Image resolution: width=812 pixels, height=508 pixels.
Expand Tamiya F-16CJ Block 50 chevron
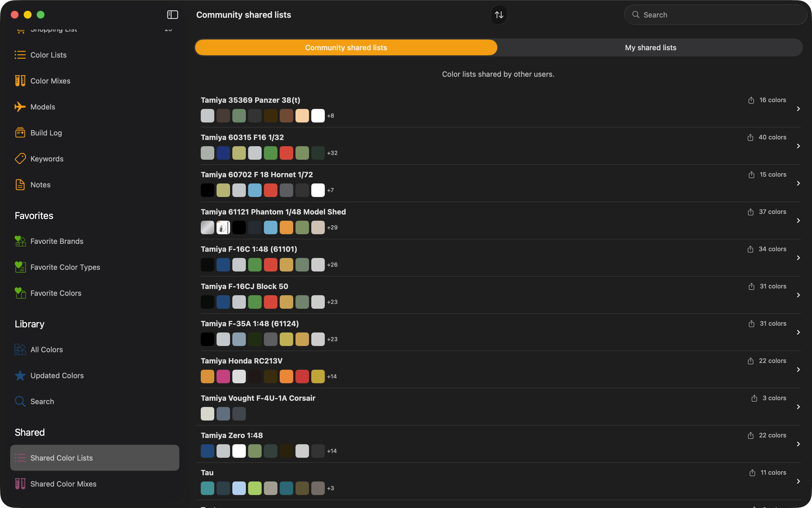pyautogui.click(x=798, y=295)
